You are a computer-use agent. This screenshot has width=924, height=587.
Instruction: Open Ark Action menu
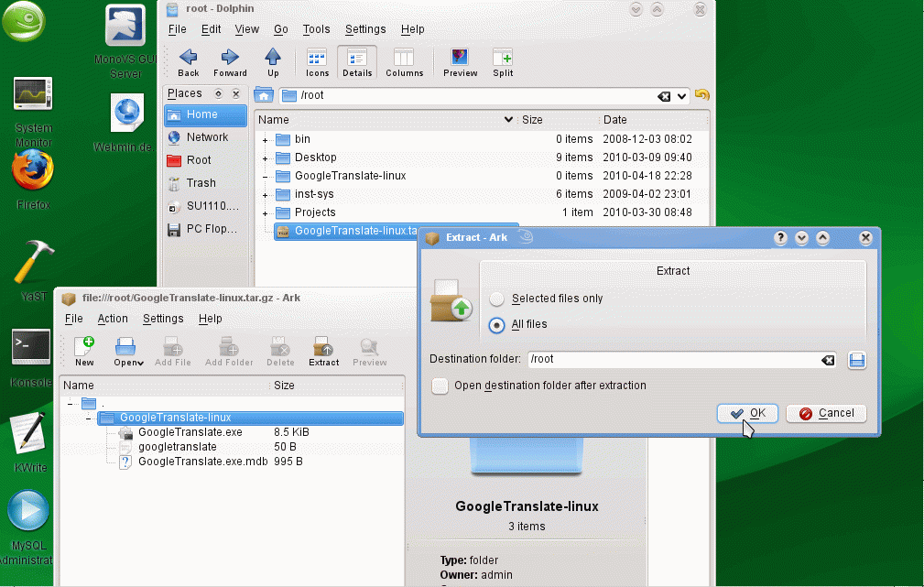click(113, 319)
